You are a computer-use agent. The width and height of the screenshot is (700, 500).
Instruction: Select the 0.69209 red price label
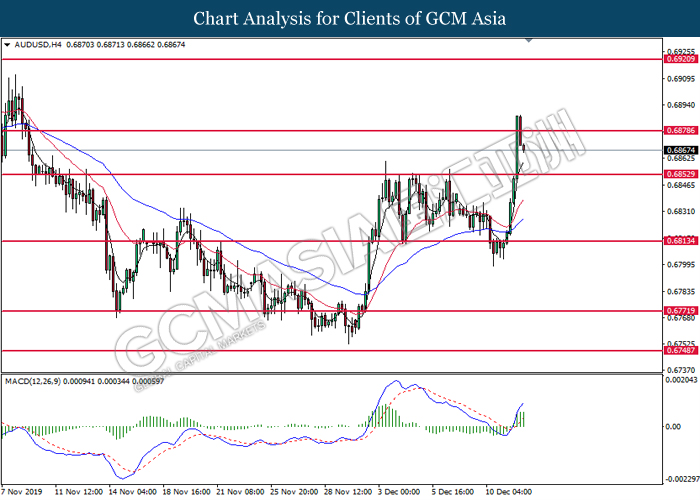[x=678, y=59]
